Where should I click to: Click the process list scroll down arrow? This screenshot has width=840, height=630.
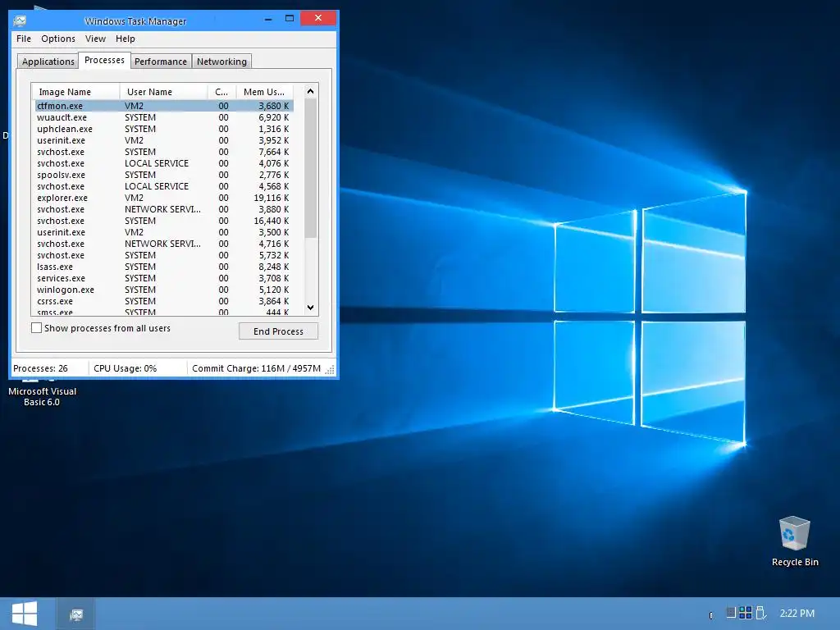coord(310,308)
